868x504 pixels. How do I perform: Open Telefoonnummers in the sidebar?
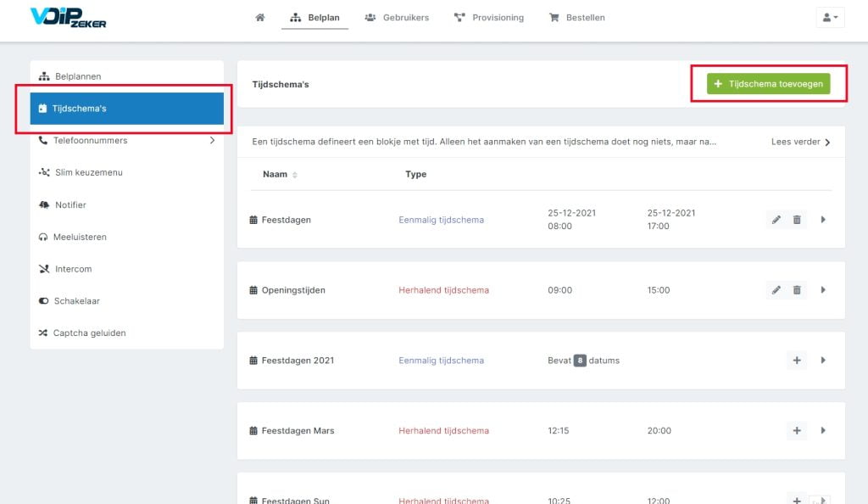(127, 141)
